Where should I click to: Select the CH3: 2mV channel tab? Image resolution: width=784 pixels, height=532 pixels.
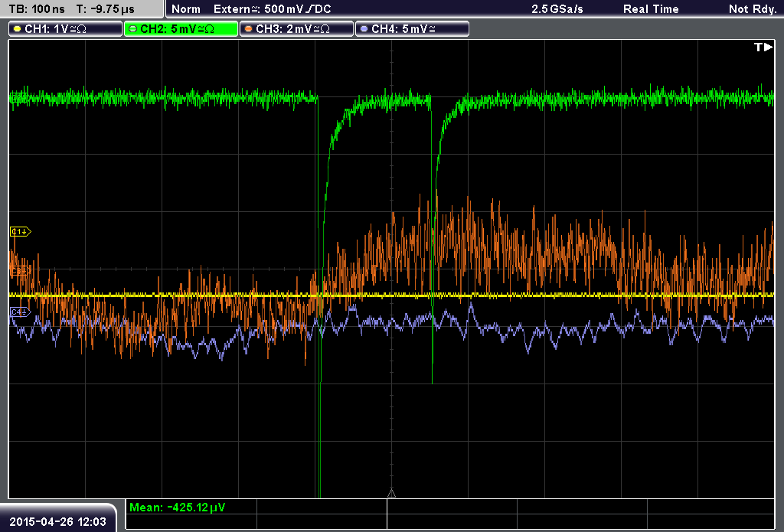(296, 29)
